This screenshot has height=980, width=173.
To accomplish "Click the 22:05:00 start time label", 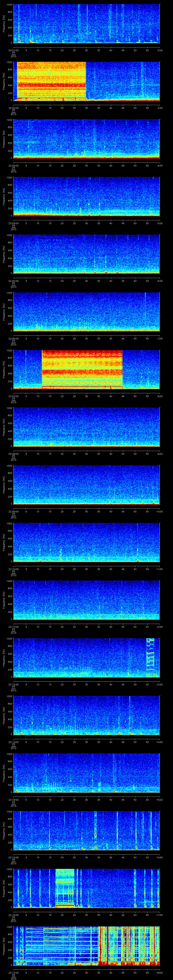I will click(13, 281).
